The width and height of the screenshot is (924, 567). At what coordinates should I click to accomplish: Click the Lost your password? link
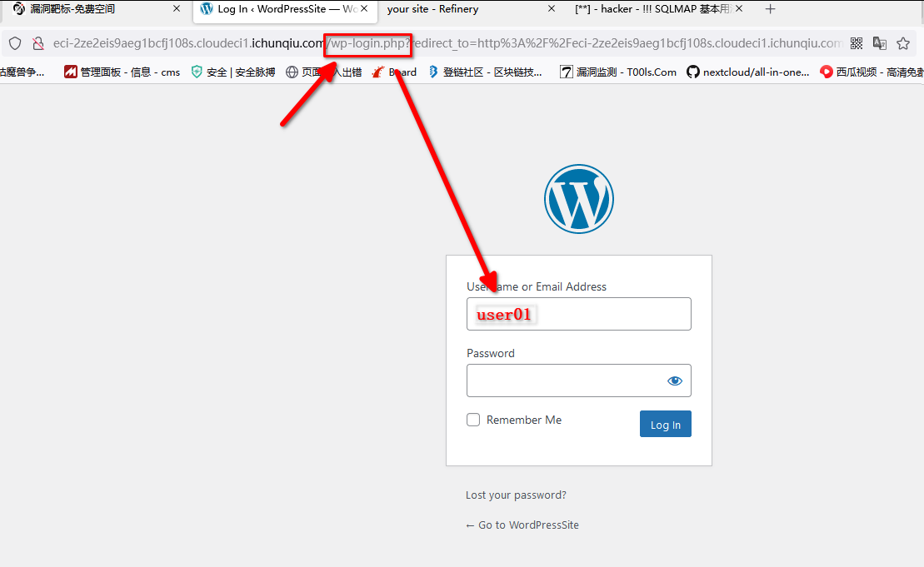coord(516,495)
